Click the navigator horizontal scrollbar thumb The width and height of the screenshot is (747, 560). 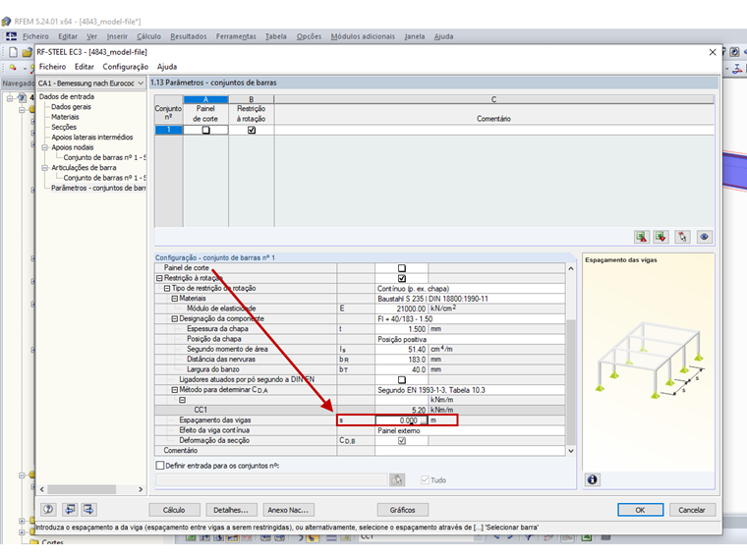tap(82, 489)
